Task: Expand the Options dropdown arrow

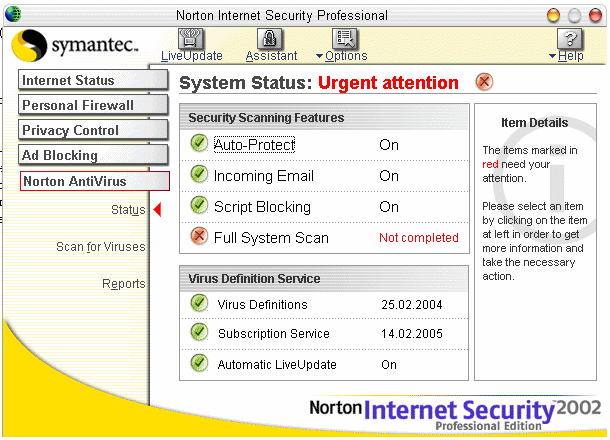Action: tap(319, 56)
